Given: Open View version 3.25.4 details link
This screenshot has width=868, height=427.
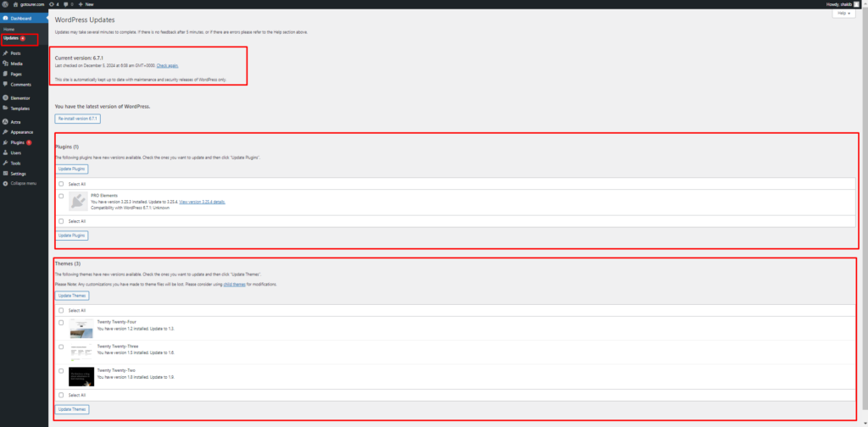Looking at the screenshot, I should click(202, 202).
